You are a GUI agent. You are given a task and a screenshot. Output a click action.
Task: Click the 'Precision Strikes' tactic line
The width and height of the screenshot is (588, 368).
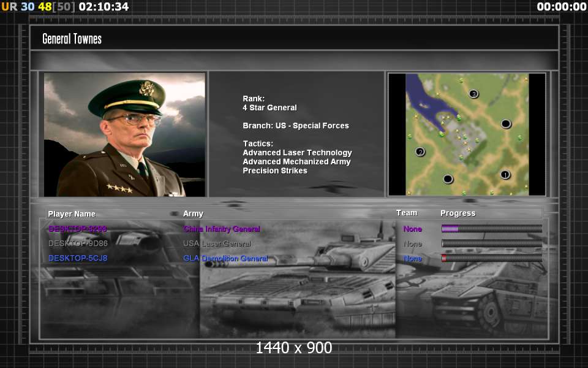click(275, 171)
